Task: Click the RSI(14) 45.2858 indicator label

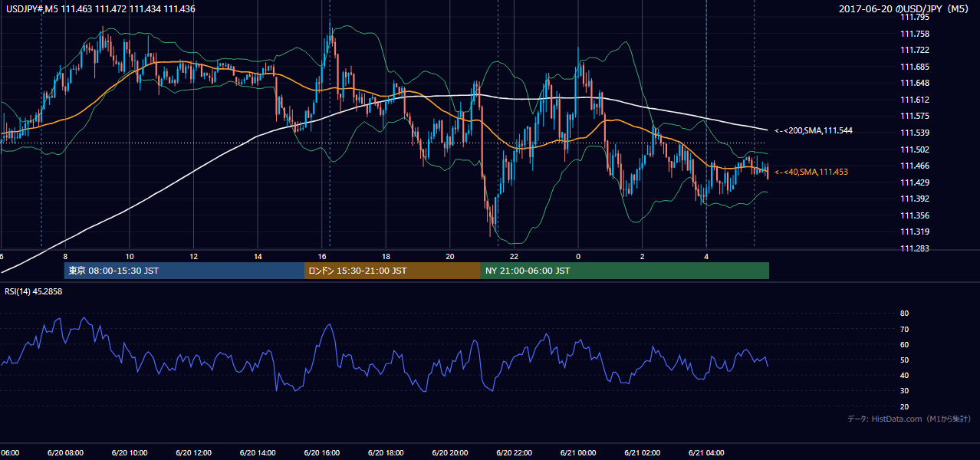Action: tap(33, 291)
